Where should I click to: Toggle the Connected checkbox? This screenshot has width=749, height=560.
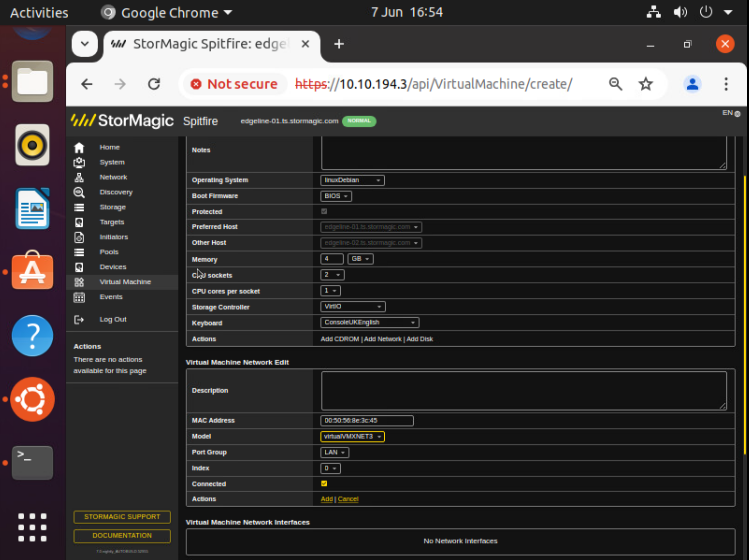324,483
